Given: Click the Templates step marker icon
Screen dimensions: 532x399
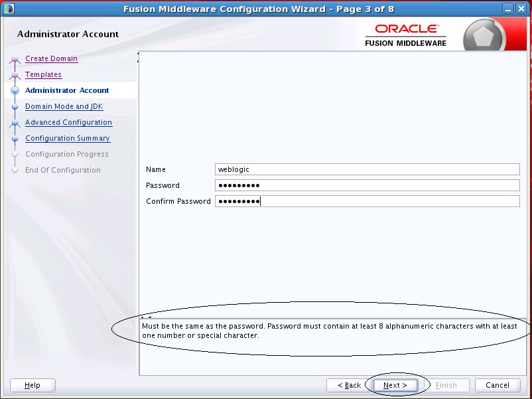Looking at the screenshot, I should click(x=15, y=75).
